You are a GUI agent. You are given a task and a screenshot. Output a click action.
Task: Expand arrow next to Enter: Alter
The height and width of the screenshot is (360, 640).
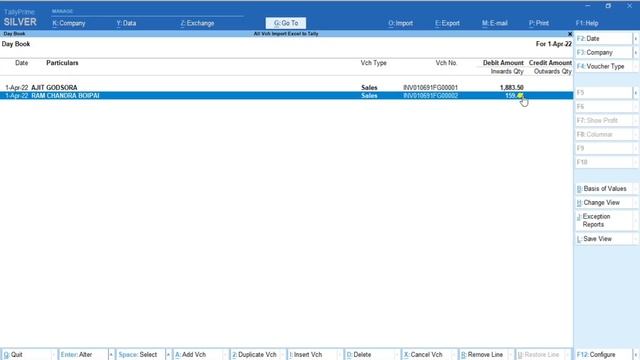click(x=111, y=355)
